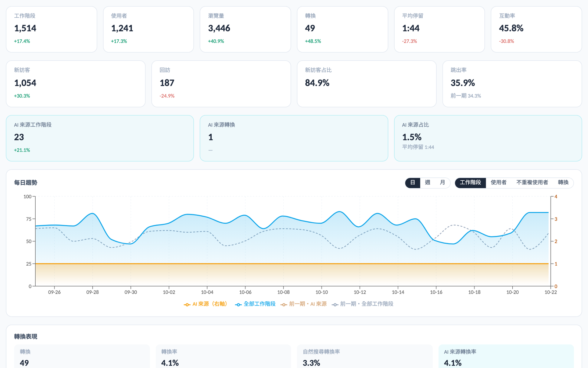Screen dimensions: 588x368
Task: Click the 轉換表現 section heading
Action: pyautogui.click(x=26, y=336)
